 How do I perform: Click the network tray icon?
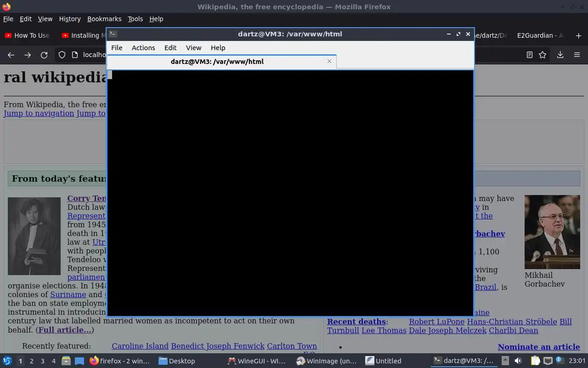(x=548, y=361)
